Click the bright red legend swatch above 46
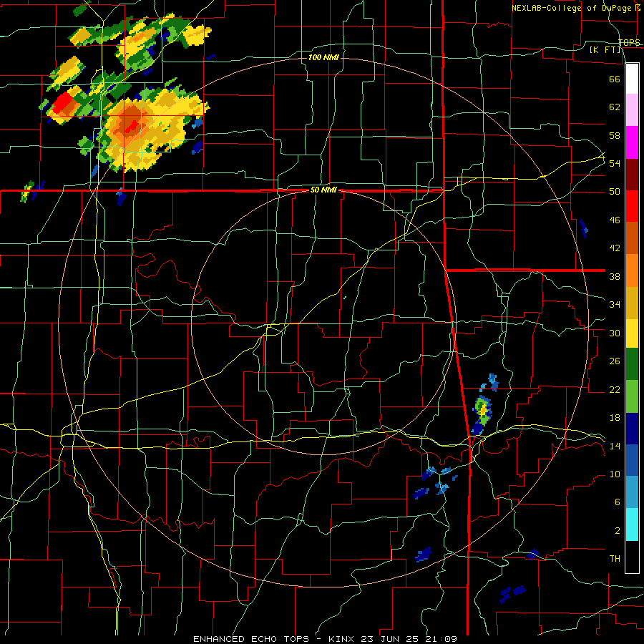 [x=632, y=206]
